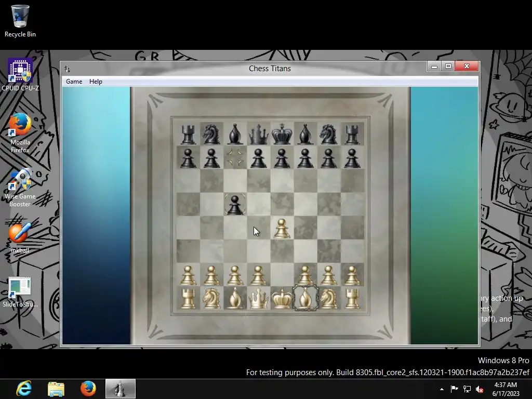
Task: Select the black king
Action: pos(282,134)
